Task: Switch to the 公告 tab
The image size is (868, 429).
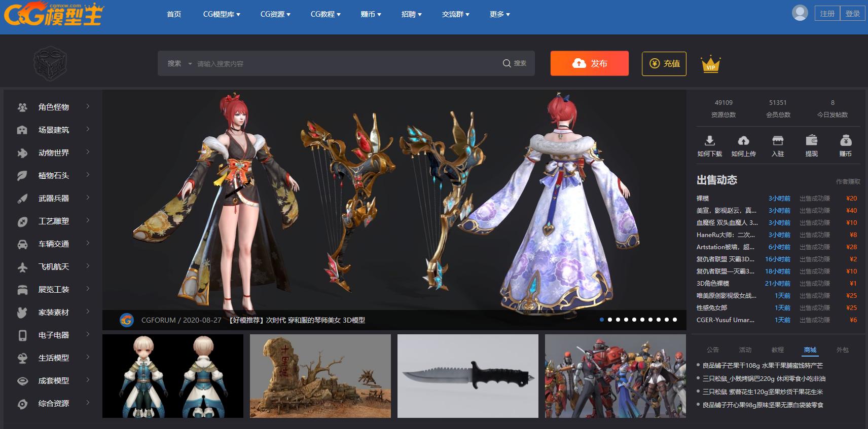Action: tap(713, 350)
